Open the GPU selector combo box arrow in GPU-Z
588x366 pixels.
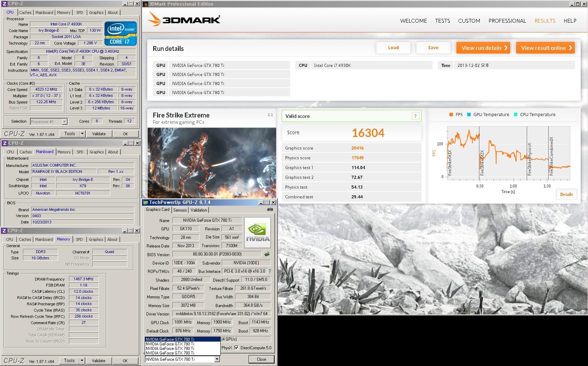[x=217, y=359]
